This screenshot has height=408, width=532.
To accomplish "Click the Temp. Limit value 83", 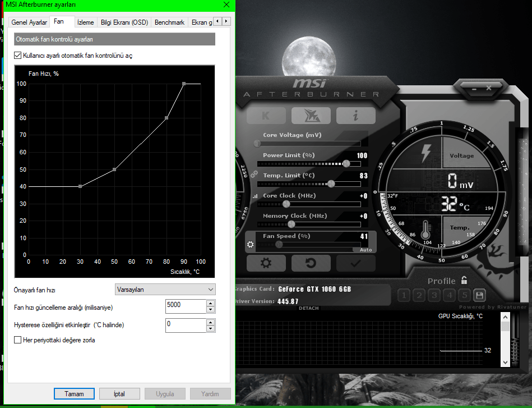I will tap(363, 176).
